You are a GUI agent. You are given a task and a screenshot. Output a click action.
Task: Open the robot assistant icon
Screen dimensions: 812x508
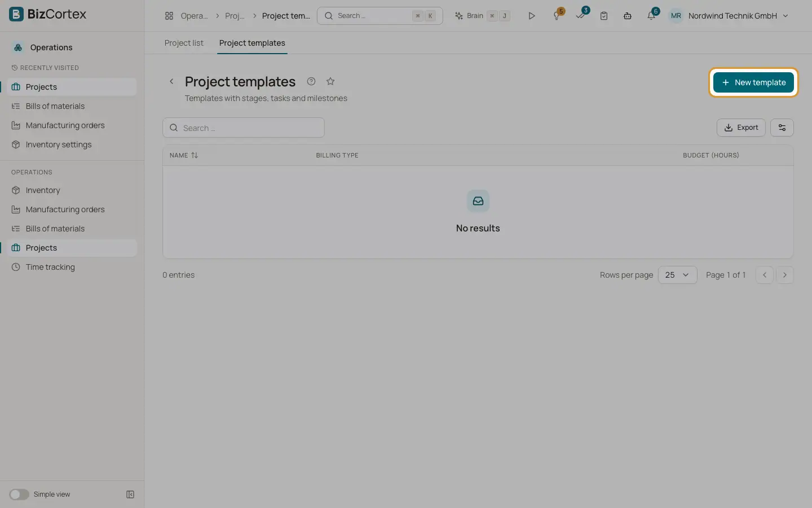coord(628,16)
